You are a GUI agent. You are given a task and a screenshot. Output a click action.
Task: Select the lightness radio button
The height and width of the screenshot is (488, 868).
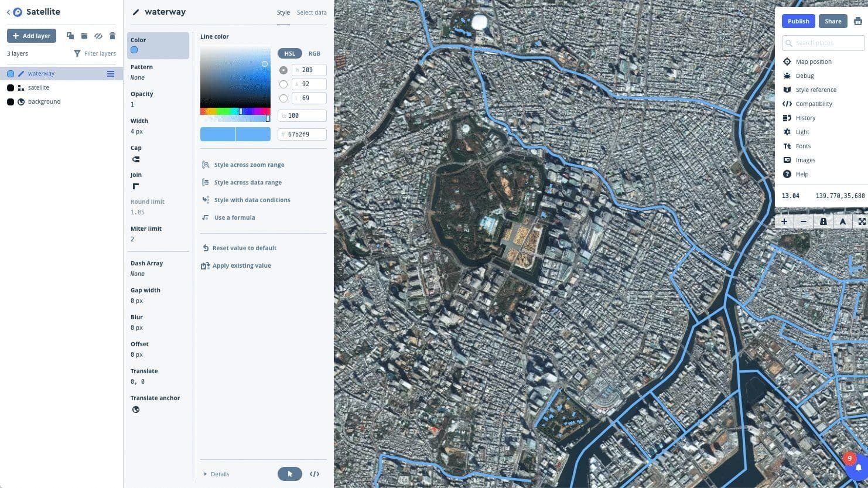tap(283, 98)
